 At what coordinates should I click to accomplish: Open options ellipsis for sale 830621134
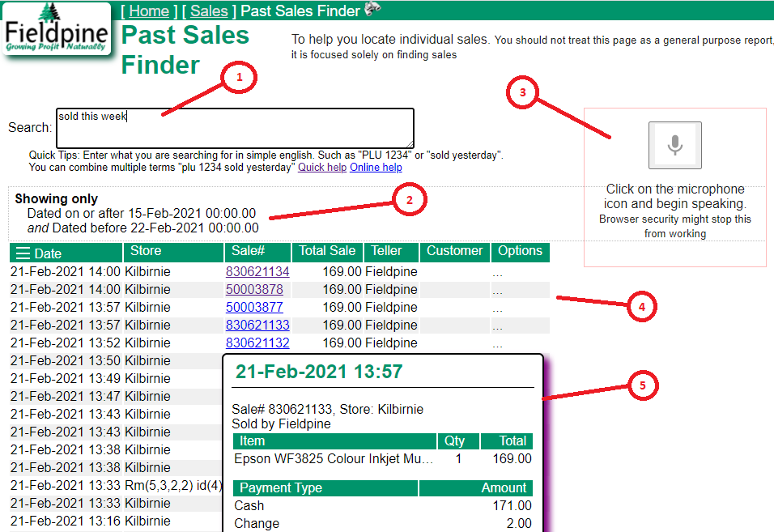[x=497, y=274]
